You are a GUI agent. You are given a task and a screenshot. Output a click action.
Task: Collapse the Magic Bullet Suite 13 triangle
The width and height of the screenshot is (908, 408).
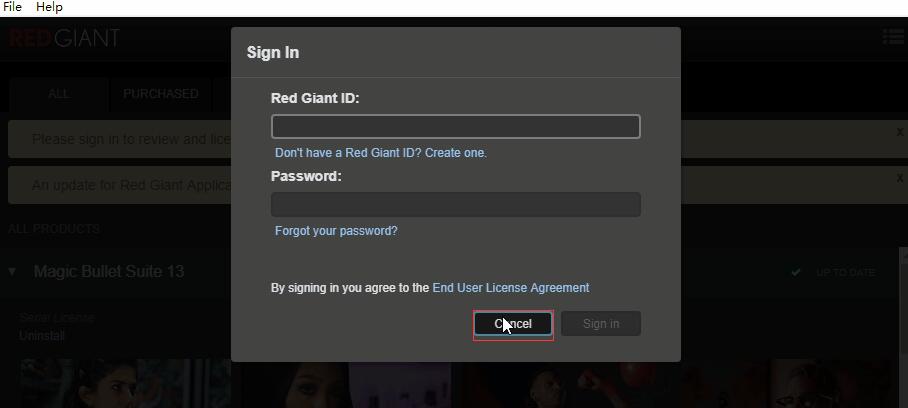pyautogui.click(x=12, y=271)
